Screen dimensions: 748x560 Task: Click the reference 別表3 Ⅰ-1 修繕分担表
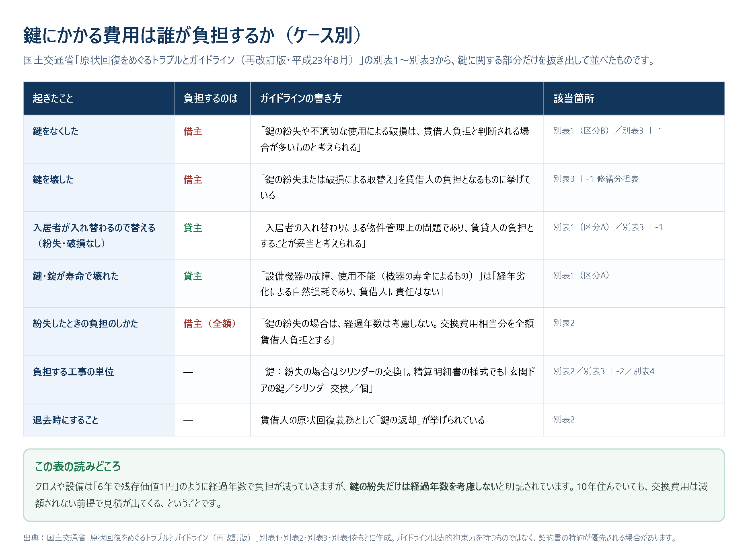596,179
